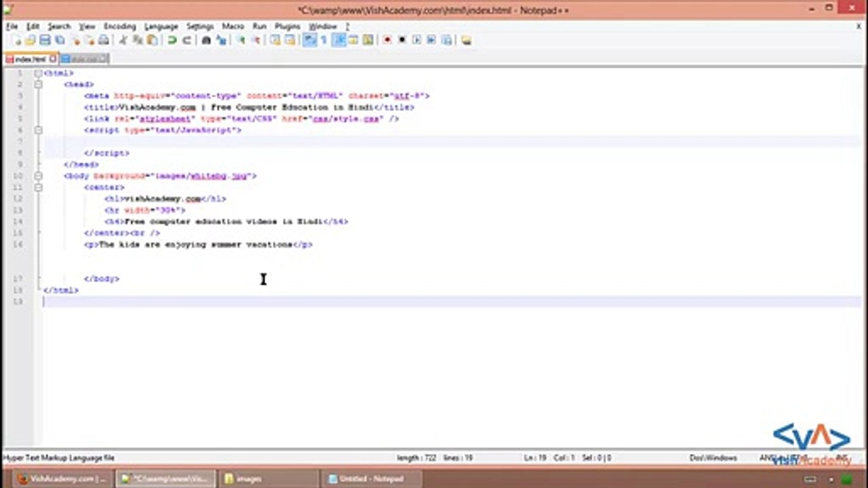Stop macro recording with black square
The image size is (868, 488).
(401, 40)
